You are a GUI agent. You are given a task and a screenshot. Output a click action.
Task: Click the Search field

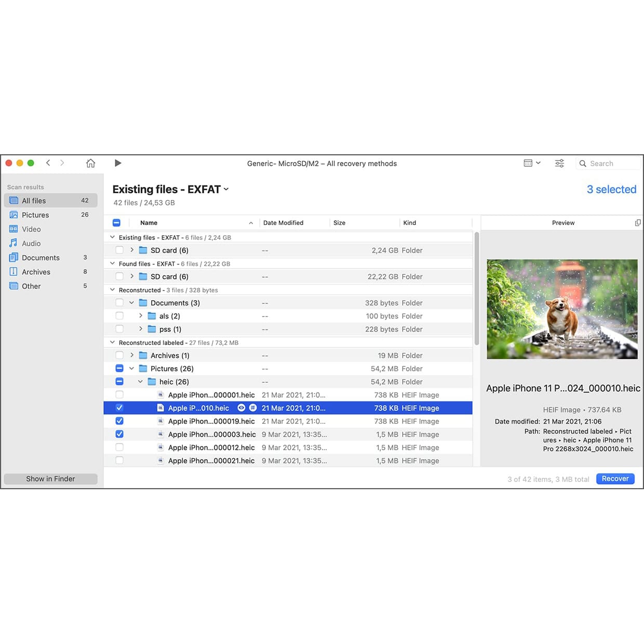[x=608, y=163]
